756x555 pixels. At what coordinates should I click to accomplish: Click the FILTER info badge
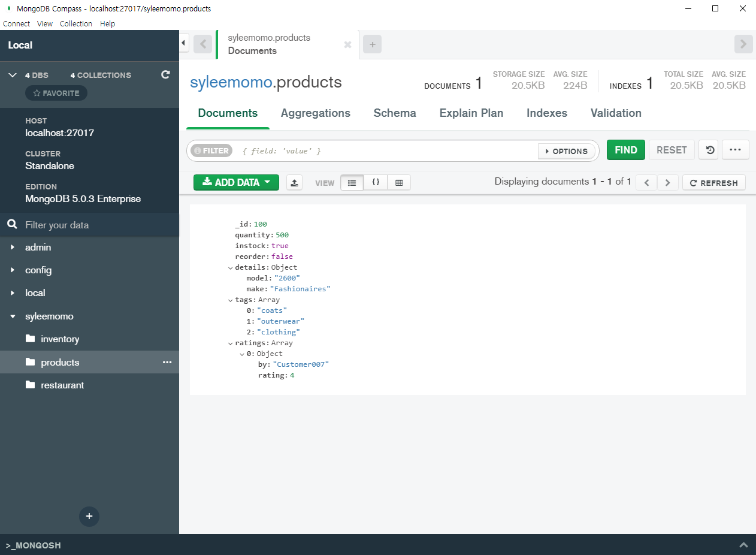211,151
